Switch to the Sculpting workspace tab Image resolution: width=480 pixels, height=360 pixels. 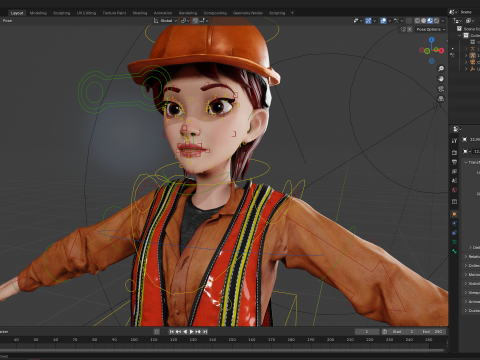(x=62, y=13)
